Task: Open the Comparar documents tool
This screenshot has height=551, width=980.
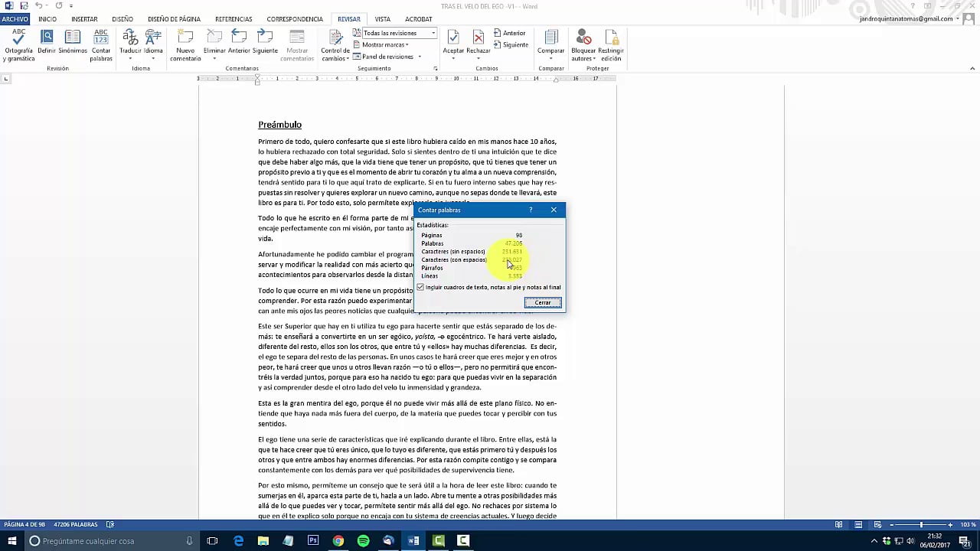Action: [x=550, y=46]
